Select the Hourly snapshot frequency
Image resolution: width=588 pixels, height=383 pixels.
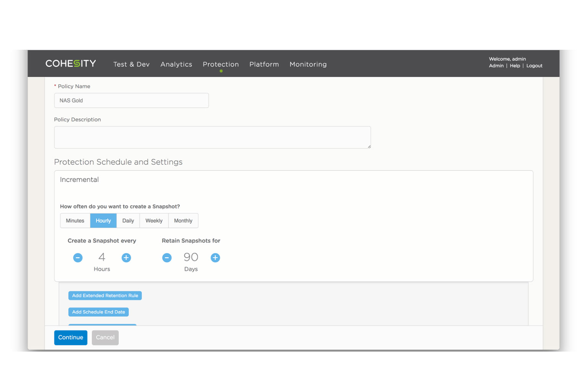coord(103,221)
